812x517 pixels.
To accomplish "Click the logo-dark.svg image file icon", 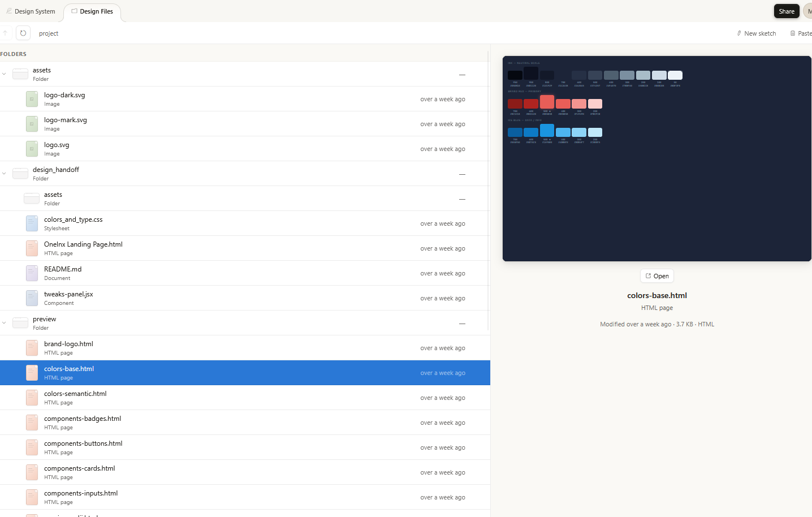I will tap(32, 99).
